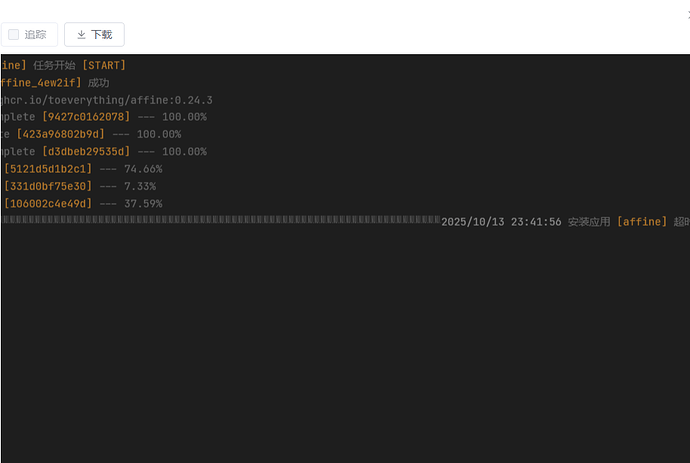
Task: Select the affine_4ew2if container name
Action: 40,83
